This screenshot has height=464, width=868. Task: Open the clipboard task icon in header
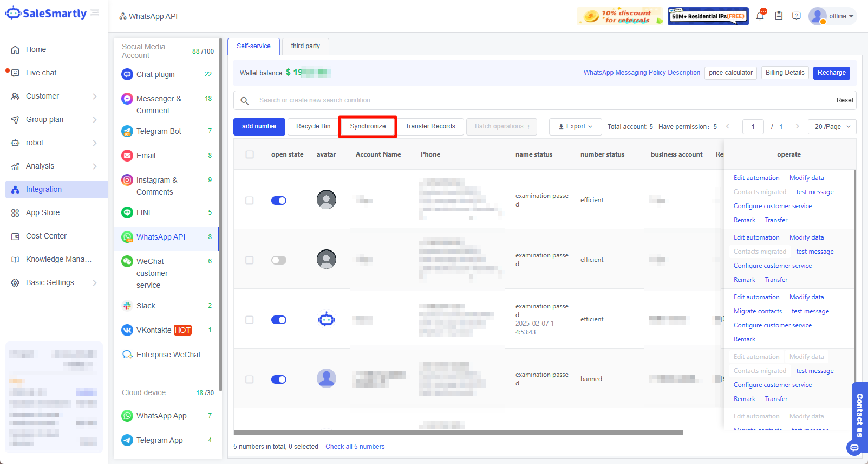pyautogui.click(x=779, y=16)
